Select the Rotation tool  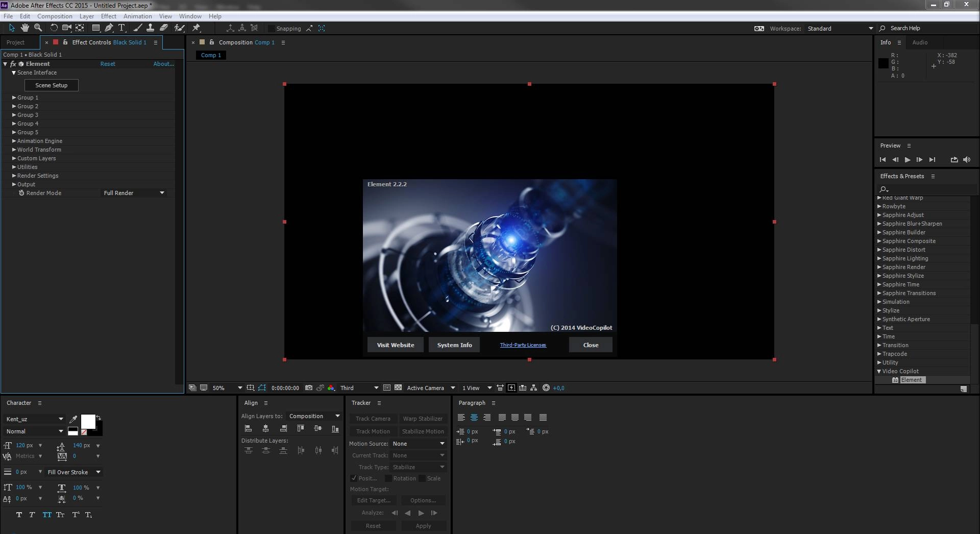54,28
